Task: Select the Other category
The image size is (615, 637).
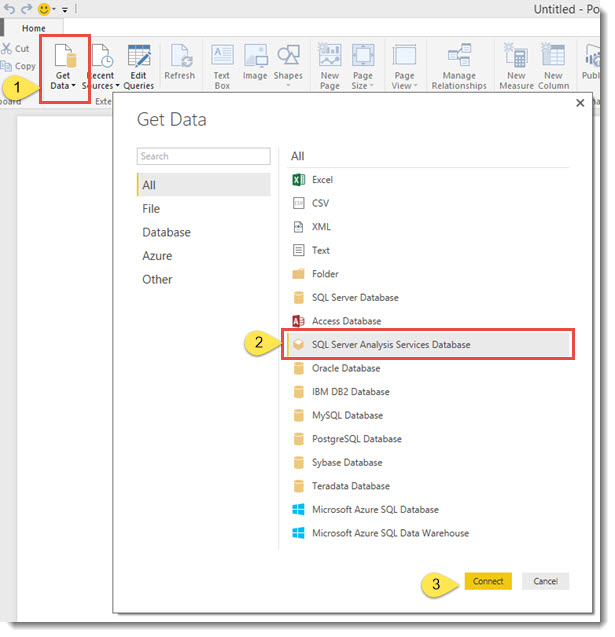Action: click(x=204, y=280)
